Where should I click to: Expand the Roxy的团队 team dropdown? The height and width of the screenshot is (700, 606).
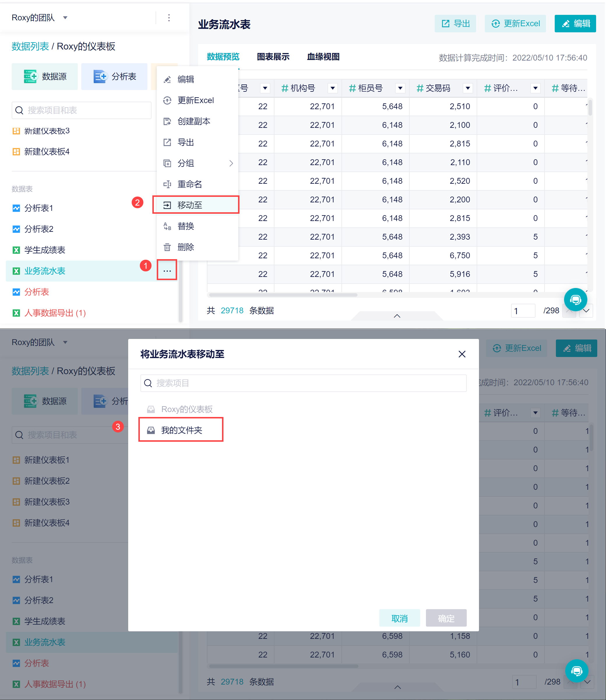[65, 17]
